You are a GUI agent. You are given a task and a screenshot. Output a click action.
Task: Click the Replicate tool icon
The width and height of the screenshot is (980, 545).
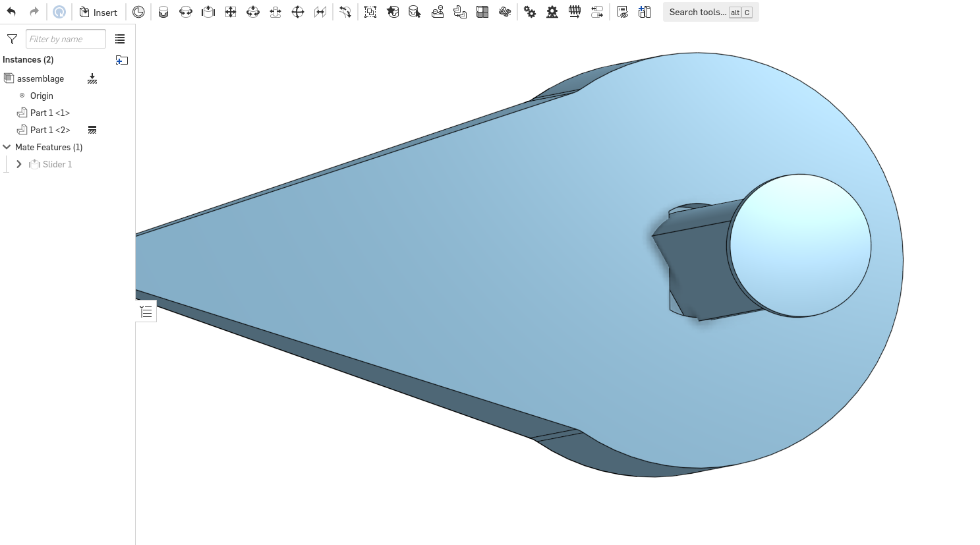438,12
